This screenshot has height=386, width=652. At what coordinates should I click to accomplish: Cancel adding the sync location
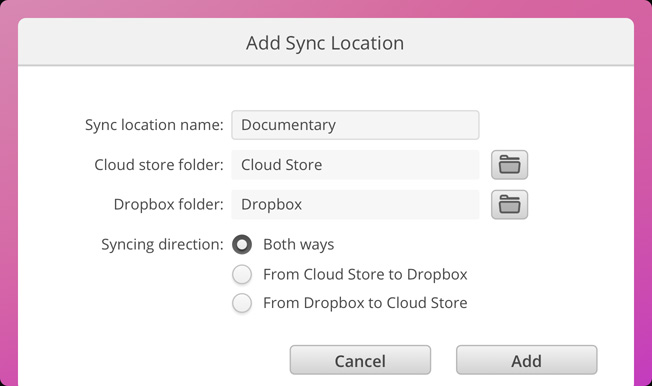[x=360, y=360]
